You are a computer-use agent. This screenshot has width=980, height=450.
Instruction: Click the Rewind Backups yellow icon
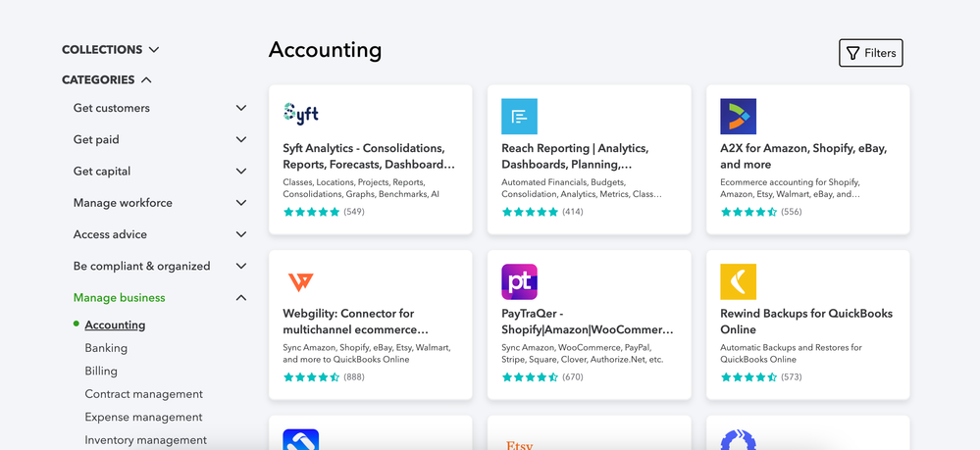click(x=738, y=281)
